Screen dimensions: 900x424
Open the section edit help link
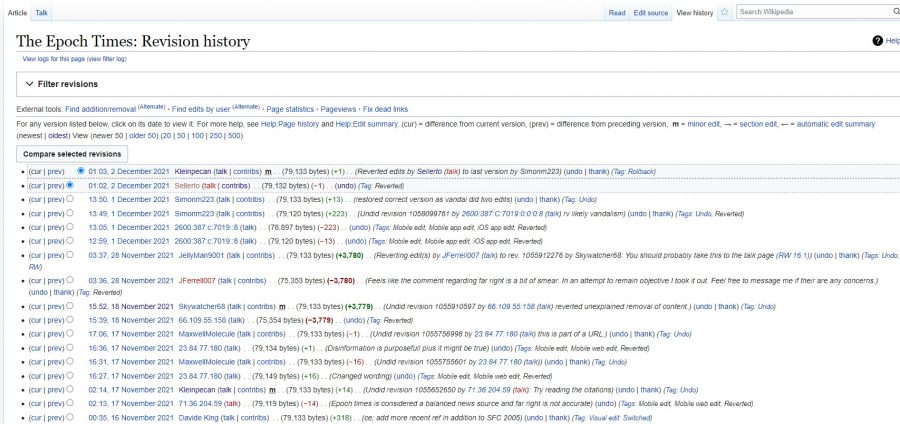click(757, 124)
